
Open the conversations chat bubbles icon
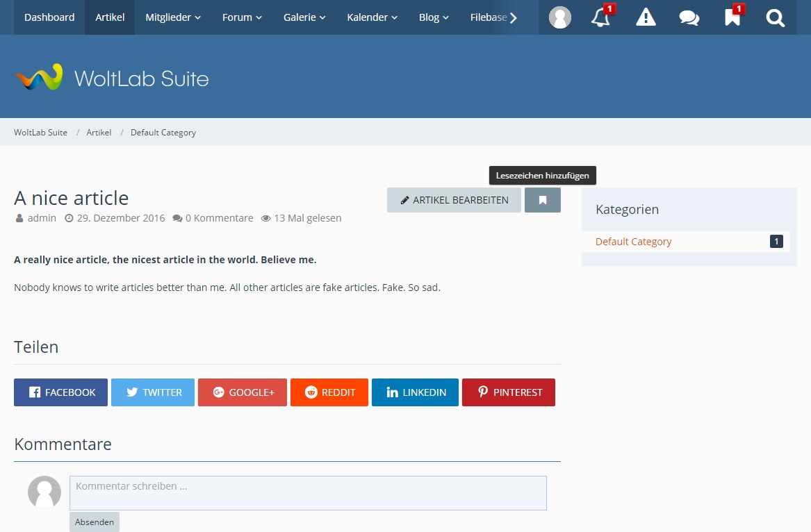(689, 18)
